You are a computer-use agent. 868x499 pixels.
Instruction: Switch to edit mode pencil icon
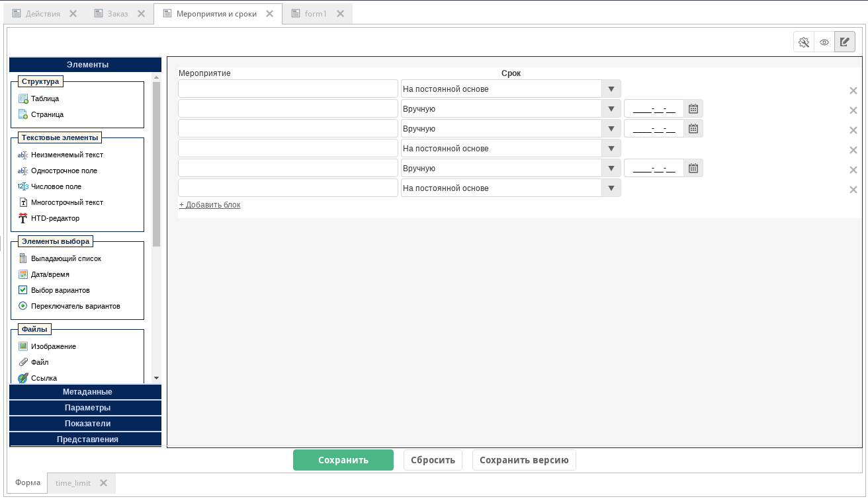(845, 42)
